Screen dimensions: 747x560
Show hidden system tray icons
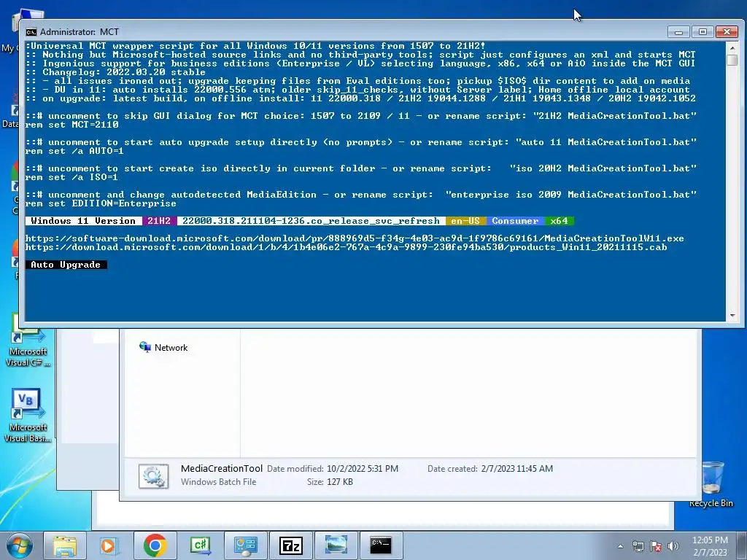tap(620, 546)
